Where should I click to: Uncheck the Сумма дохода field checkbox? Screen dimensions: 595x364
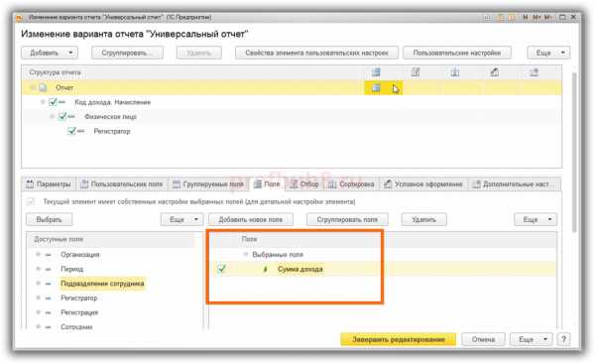221,269
